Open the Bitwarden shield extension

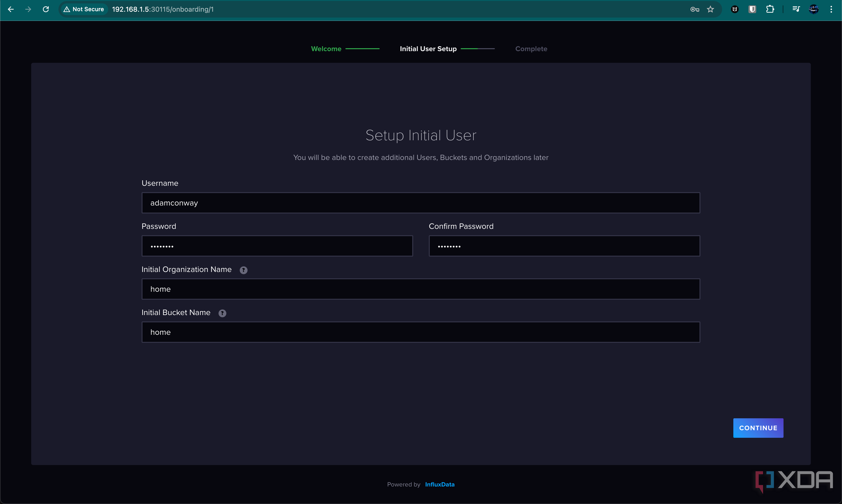(x=752, y=9)
